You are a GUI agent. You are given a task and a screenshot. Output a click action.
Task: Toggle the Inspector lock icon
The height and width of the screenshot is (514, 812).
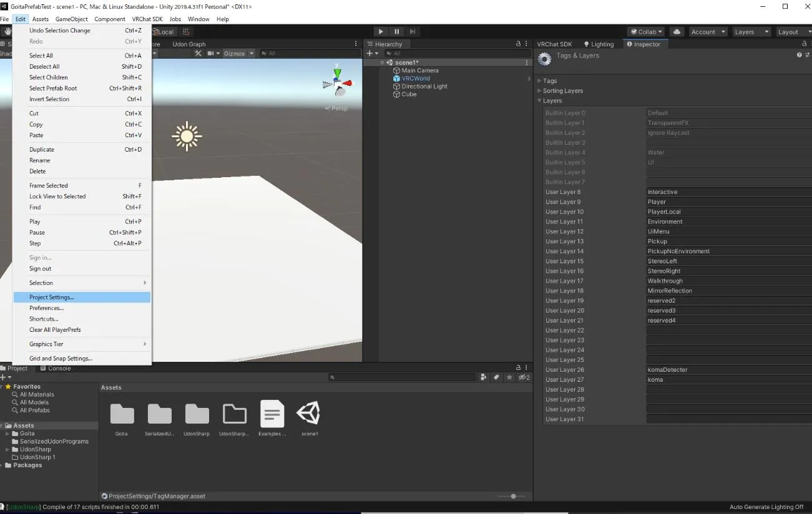805,44
